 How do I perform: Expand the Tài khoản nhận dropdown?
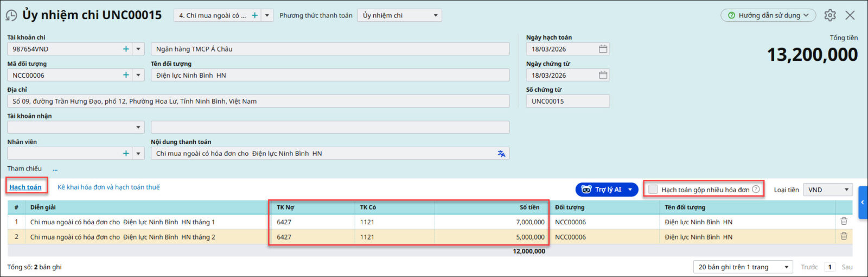click(138, 127)
